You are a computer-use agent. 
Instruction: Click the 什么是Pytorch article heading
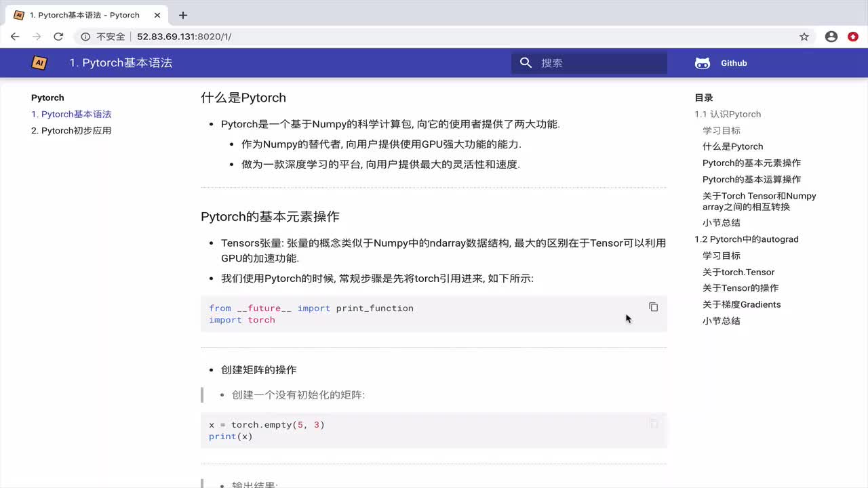coord(243,98)
